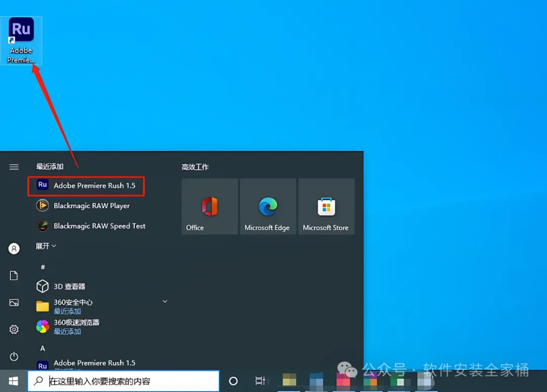547x392 pixels.
Task: Open Task View on taskbar
Action: 260,381
